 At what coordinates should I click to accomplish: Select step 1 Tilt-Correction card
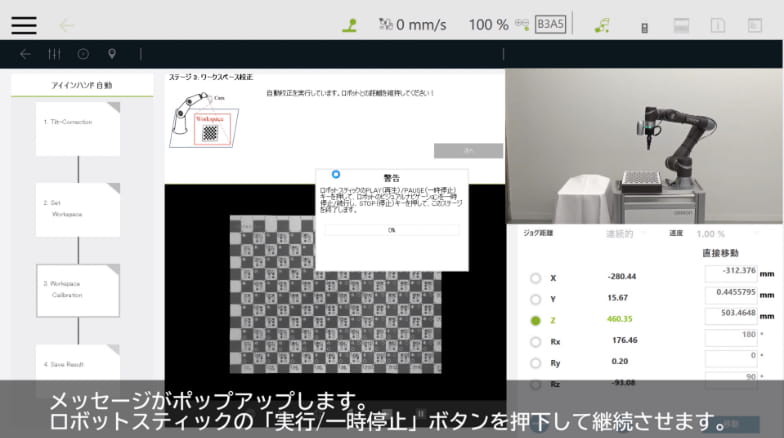(x=78, y=129)
